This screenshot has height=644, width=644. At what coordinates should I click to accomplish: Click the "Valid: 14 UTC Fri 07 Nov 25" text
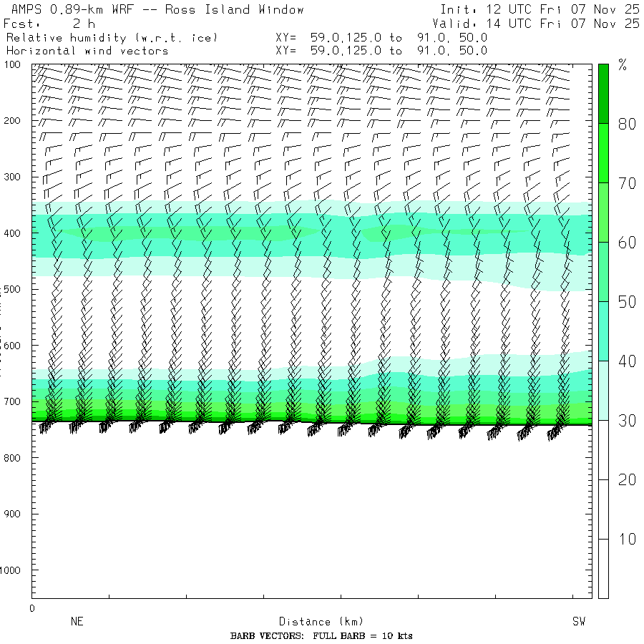click(x=536, y=24)
